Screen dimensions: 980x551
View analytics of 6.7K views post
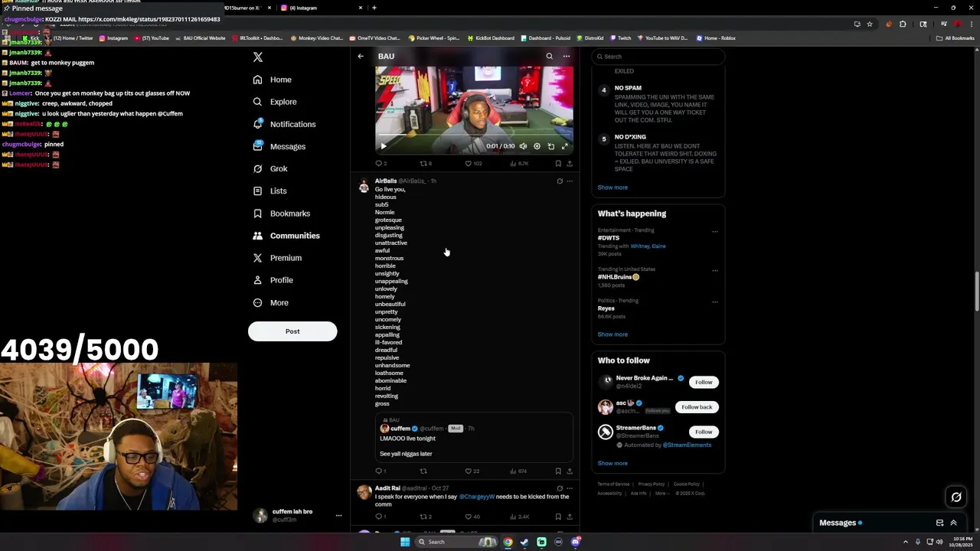[518, 164]
